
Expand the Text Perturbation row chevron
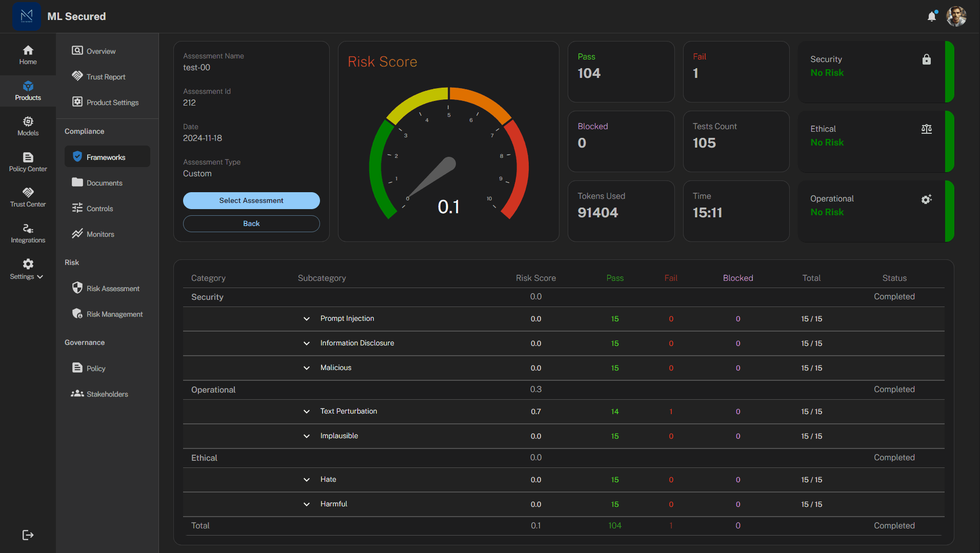[x=307, y=412]
